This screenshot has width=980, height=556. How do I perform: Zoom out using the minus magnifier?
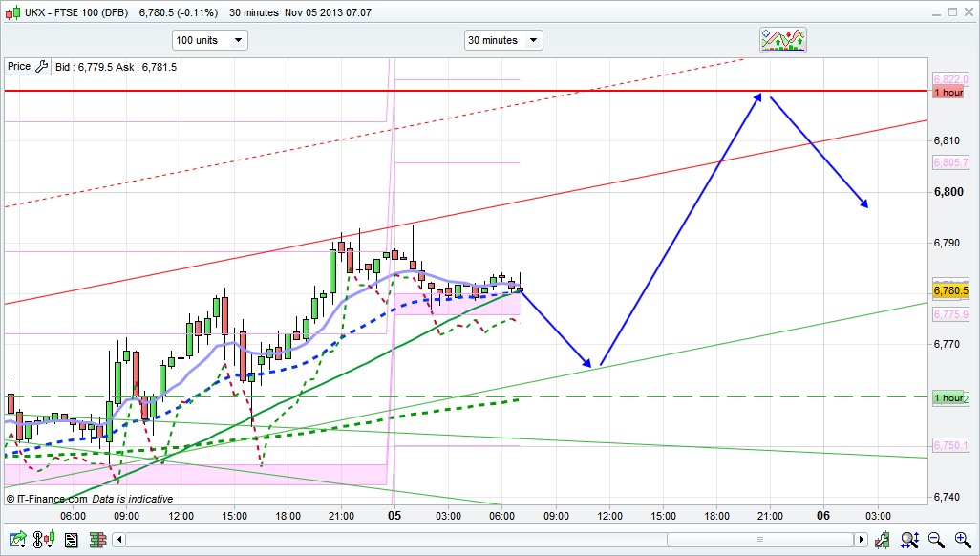click(x=936, y=540)
